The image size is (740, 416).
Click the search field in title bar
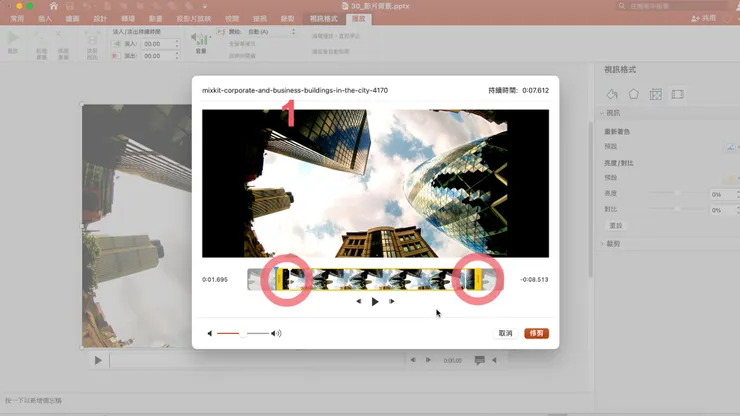point(673,6)
